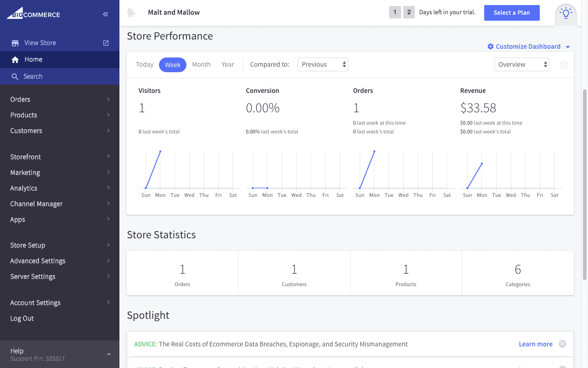Open the chart settings gear near Overview
The width and height of the screenshot is (588, 368).
pos(564,65)
